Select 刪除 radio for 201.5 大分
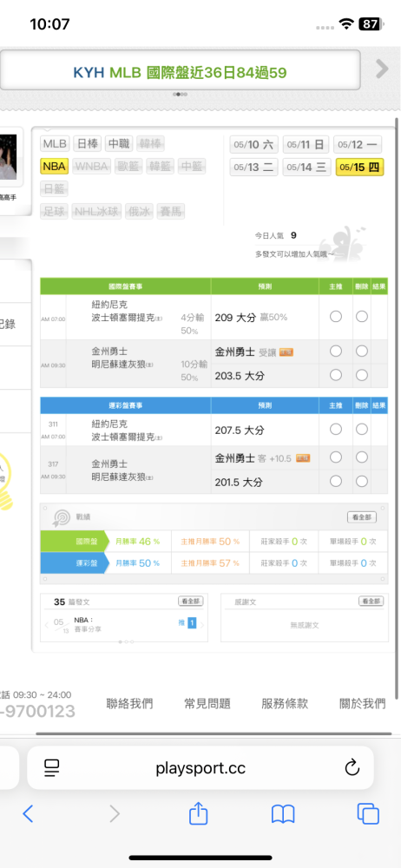The width and height of the screenshot is (401, 868). coord(362,482)
